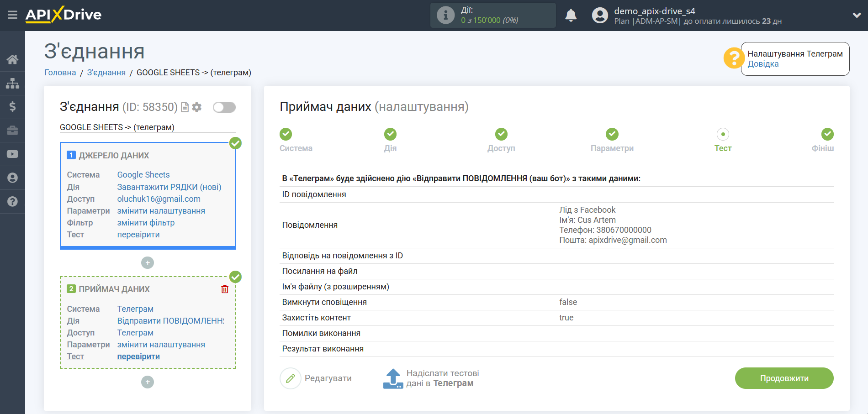The width and height of the screenshot is (868, 414).
Task: Expand the user account dropdown arrow
Action: [857, 15]
